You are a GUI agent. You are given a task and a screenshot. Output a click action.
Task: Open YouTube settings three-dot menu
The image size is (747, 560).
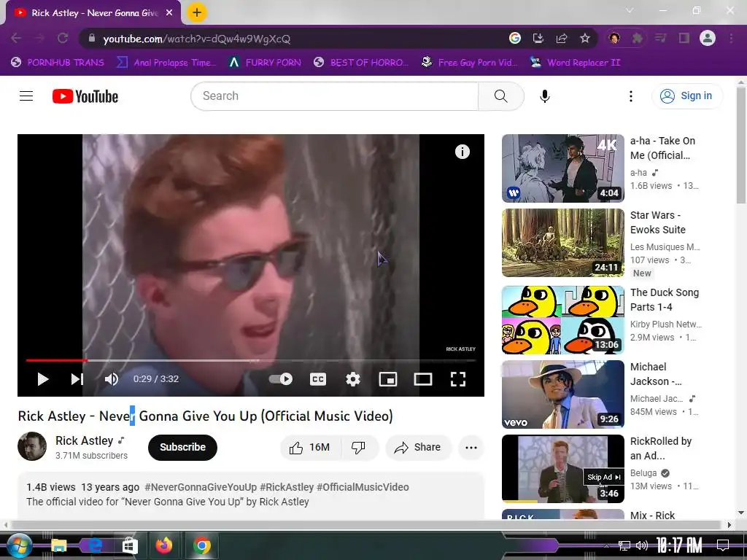[631, 96]
